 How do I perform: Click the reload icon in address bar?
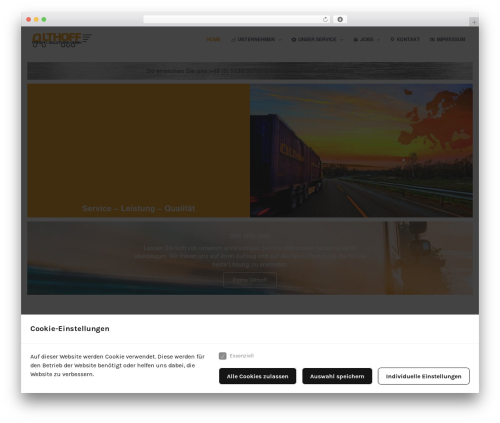point(325,20)
